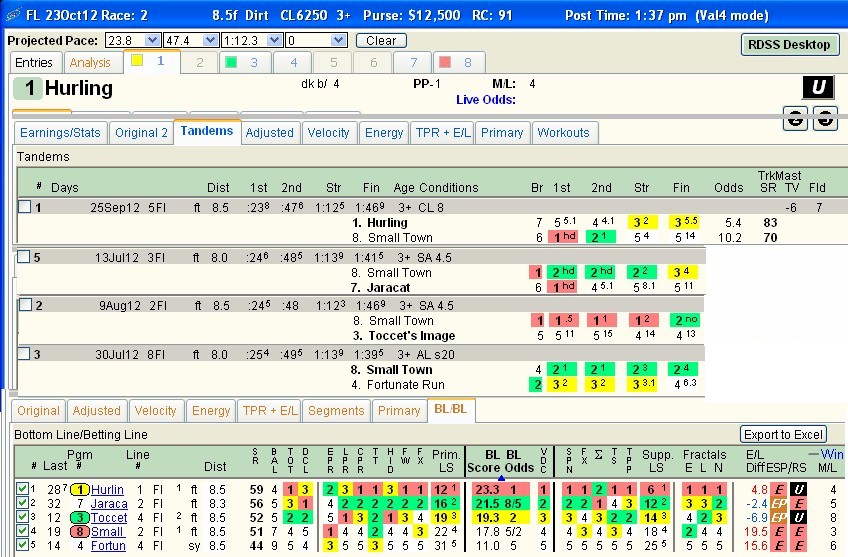Uncheck the Fortun row checkbox in Bottom Line
This screenshot has width=848, height=557.
tap(22, 545)
